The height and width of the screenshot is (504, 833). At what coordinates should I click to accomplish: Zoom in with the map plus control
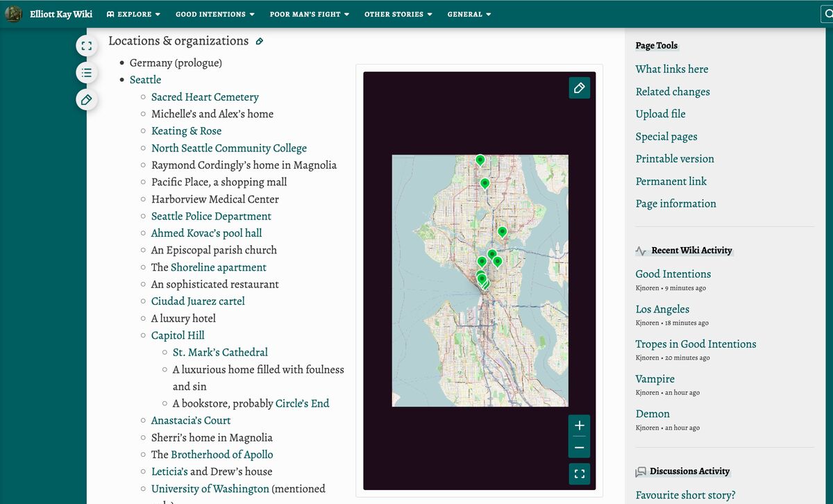point(579,425)
